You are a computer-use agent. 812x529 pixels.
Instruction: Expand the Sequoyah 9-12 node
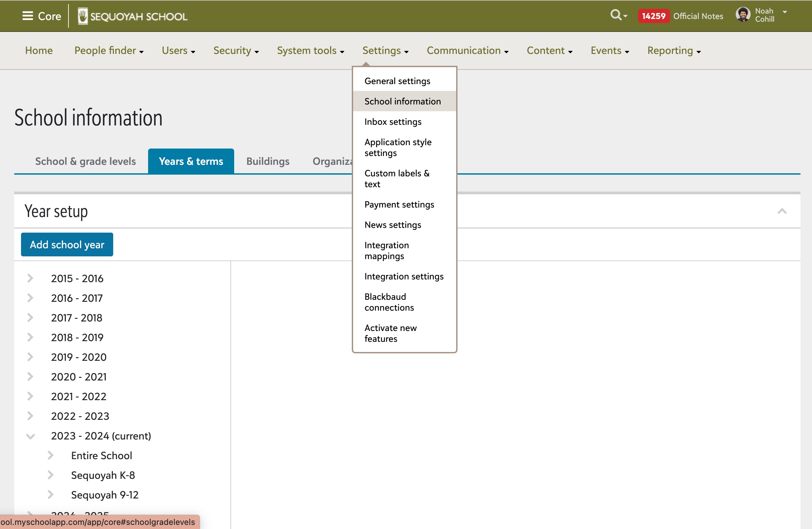(50, 494)
